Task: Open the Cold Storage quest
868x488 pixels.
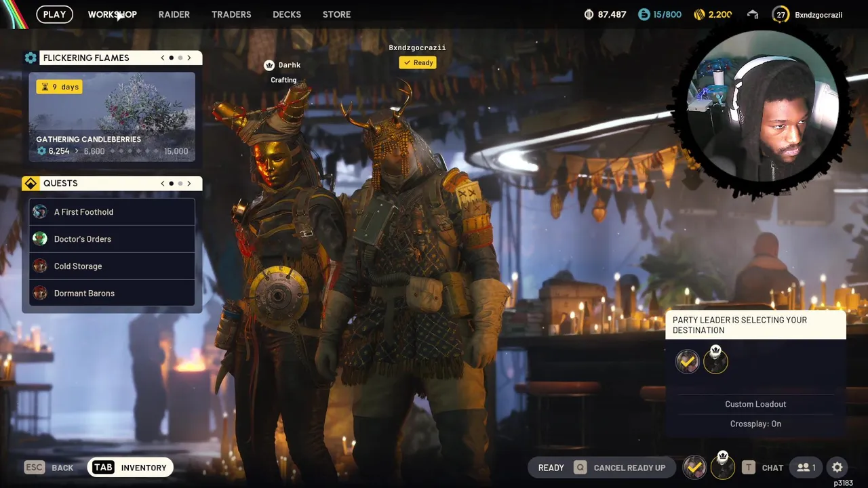Action: tap(112, 266)
